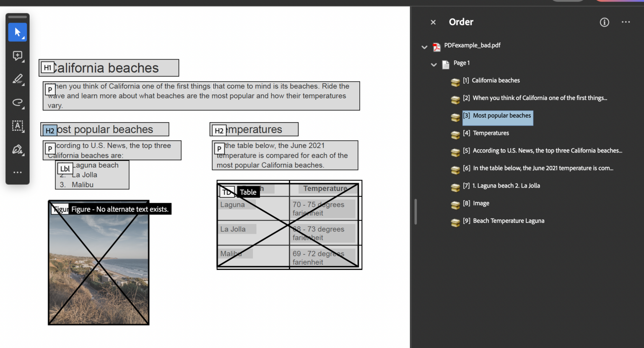Click the vertical scrollbar in the Order panel
The width and height of the screenshot is (644, 348).
[x=415, y=212]
